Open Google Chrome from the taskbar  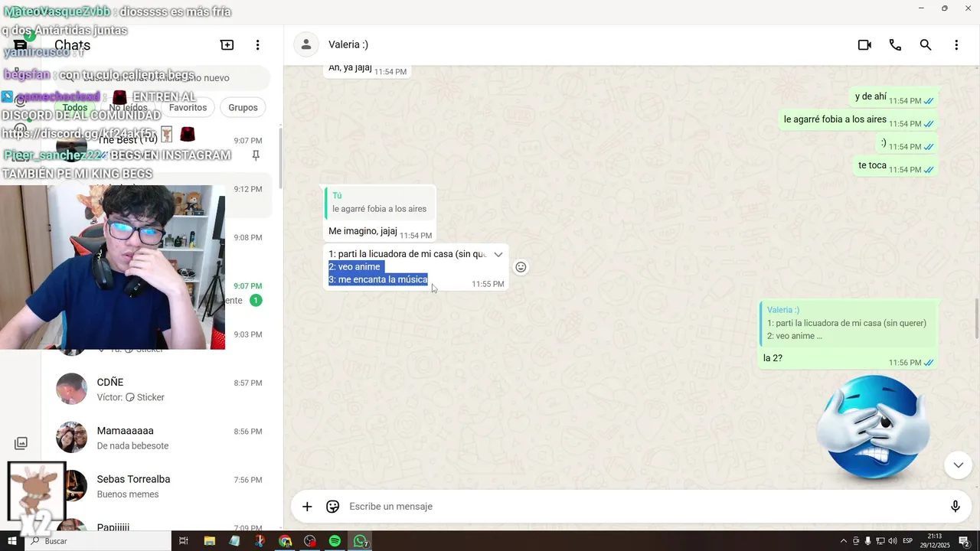click(285, 541)
